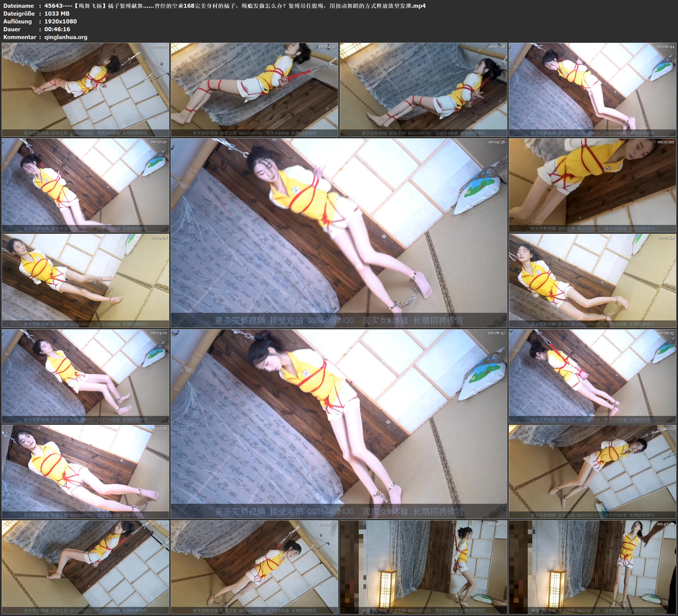This screenshot has width=678, height=616.
Task: Click the 1920x1080 resolution value
Action: (61, 21)
